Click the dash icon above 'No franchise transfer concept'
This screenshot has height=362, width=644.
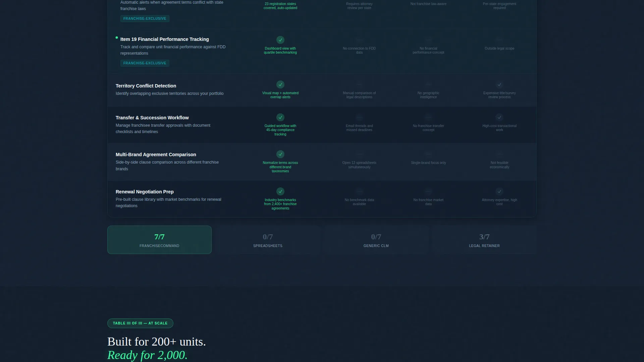[x=428, y=117]
